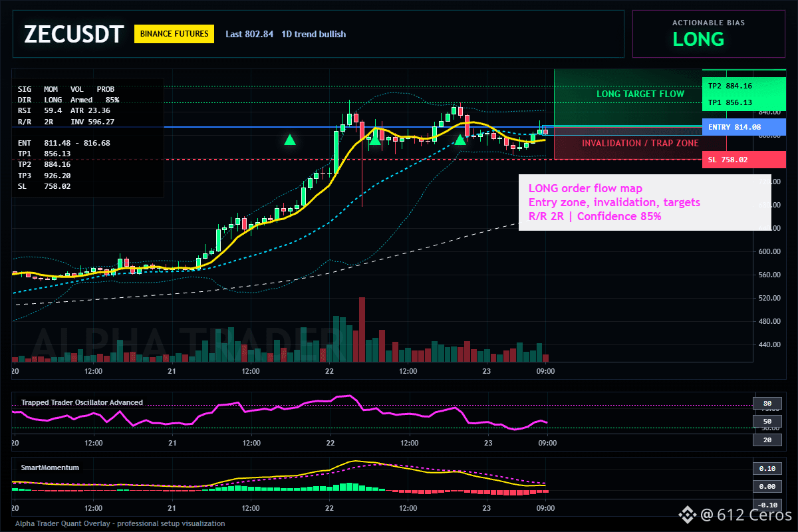Click the TP1 856.13 green price tag

tap(743, 102)
